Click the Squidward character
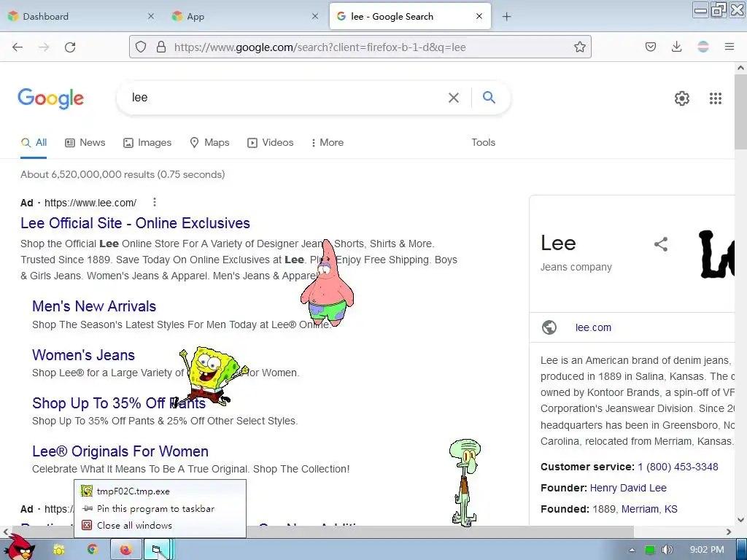 point(465,482)
